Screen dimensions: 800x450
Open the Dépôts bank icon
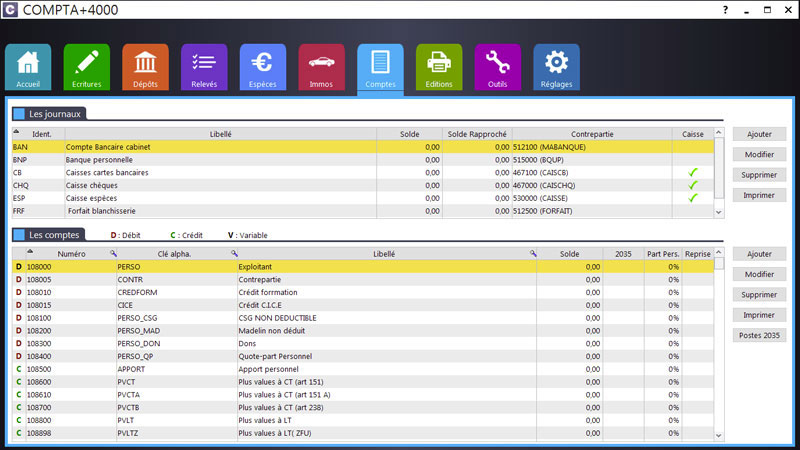pos(145,67)
